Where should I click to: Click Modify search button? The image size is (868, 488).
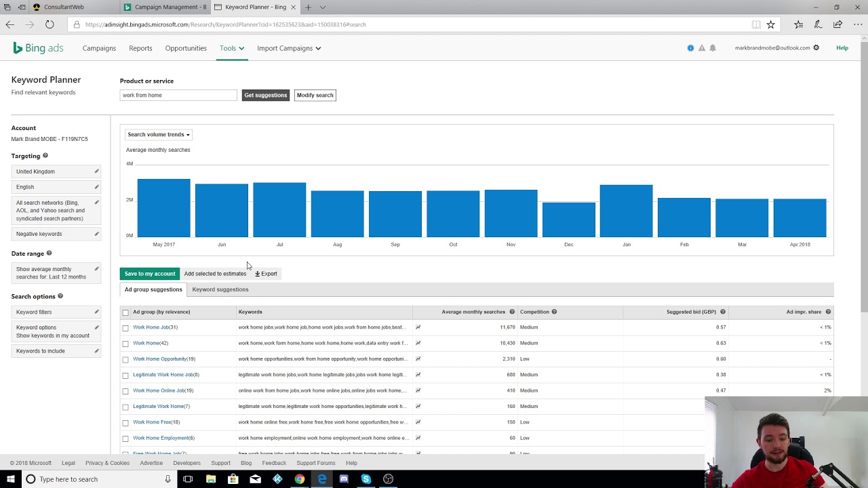click(315, 95)
